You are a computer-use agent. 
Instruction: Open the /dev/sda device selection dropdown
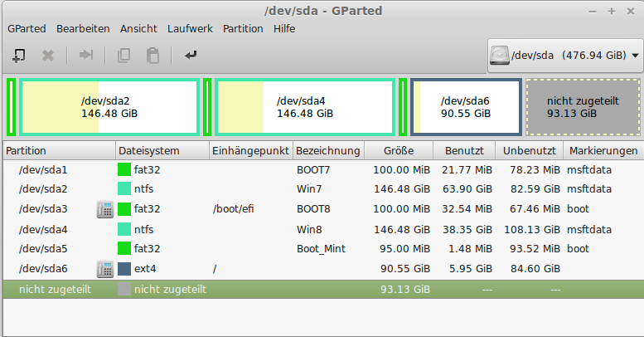coord(565,55)
